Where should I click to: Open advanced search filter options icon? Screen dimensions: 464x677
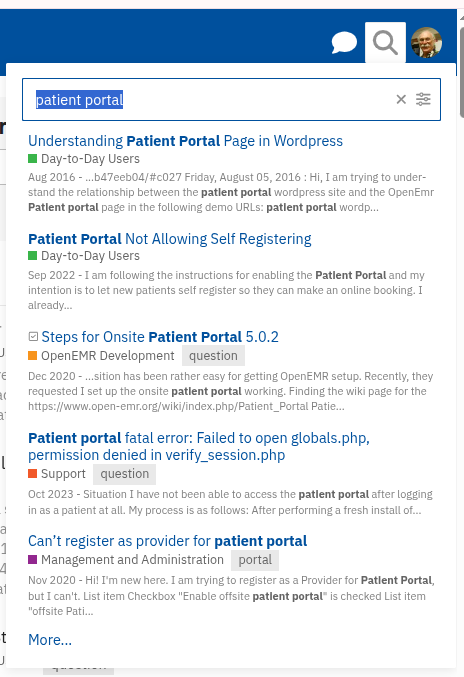click(423, 99)
